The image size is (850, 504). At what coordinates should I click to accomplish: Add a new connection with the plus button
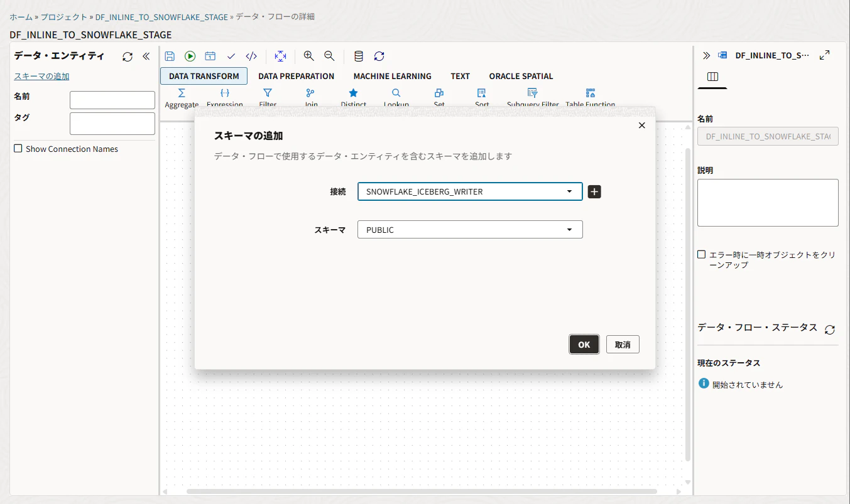(x=594, y=191)
